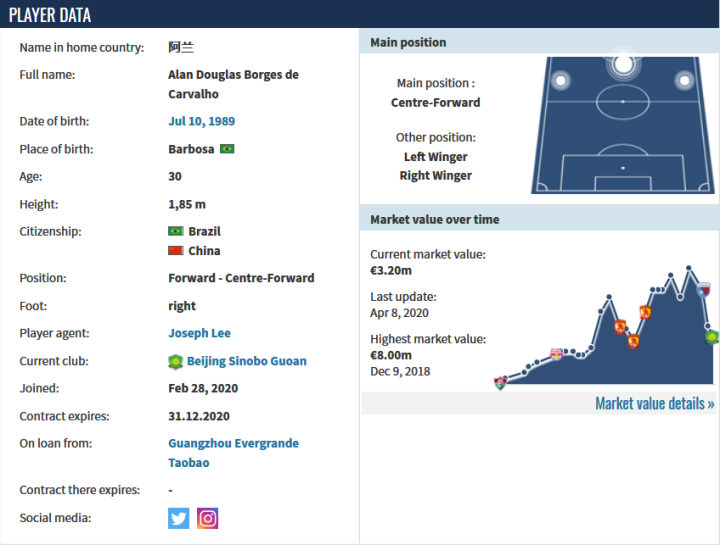Click the Jul 10, 1989 birth date link

pyautogui.click(x=201, y=121)
